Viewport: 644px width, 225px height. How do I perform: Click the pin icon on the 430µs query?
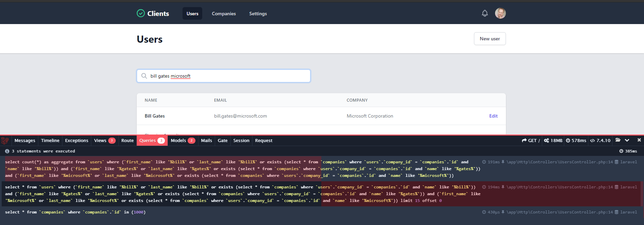click(x=503, y=212)
